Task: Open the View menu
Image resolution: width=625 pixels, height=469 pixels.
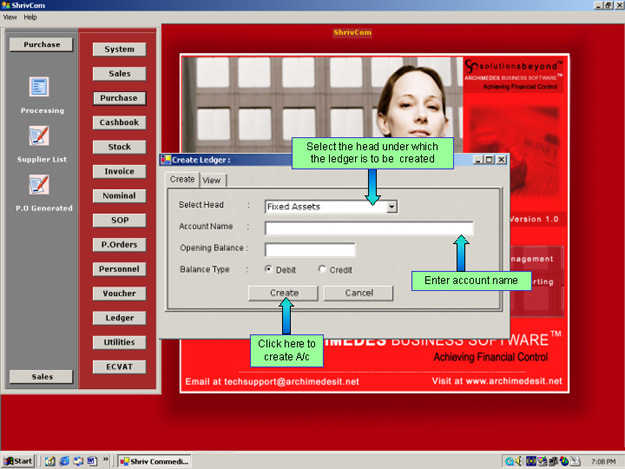Action: click(x=10, y=17)
